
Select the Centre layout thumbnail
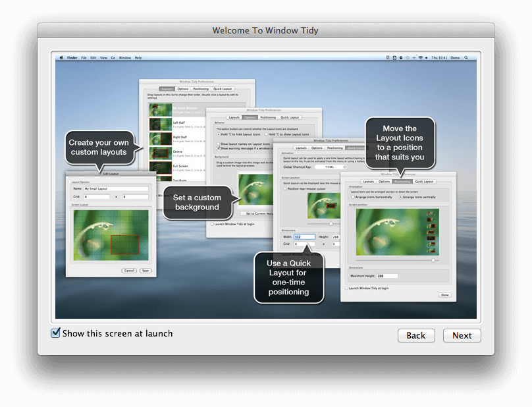(x=161, y=153)
